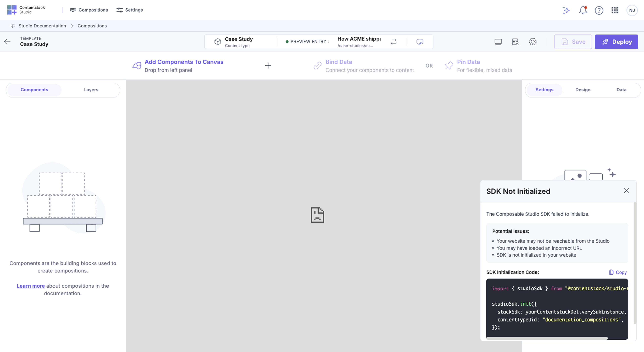This screenshot has width=644, height=352.
Task: Click 'You may have loaded an incorrect URL' text
Action: pos(539,248)
